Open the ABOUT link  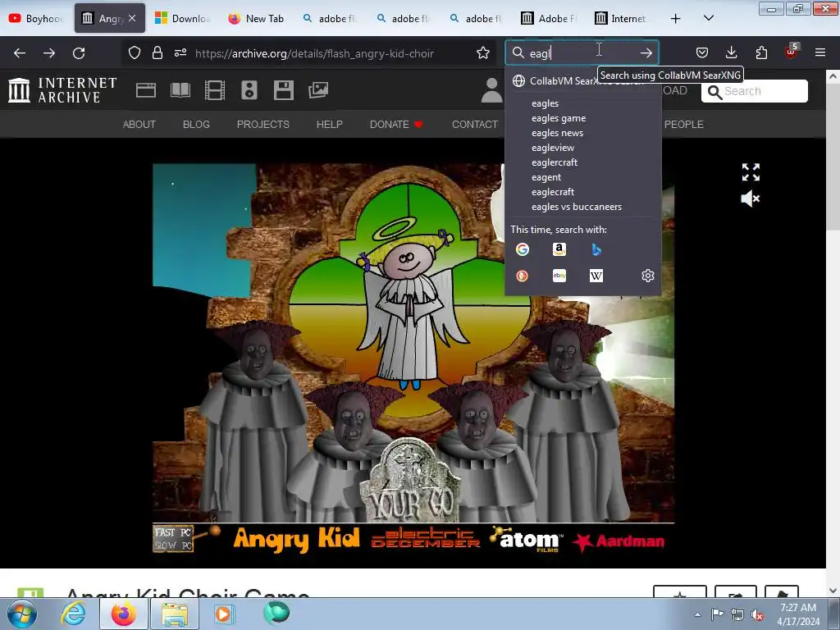coord(139,125)
